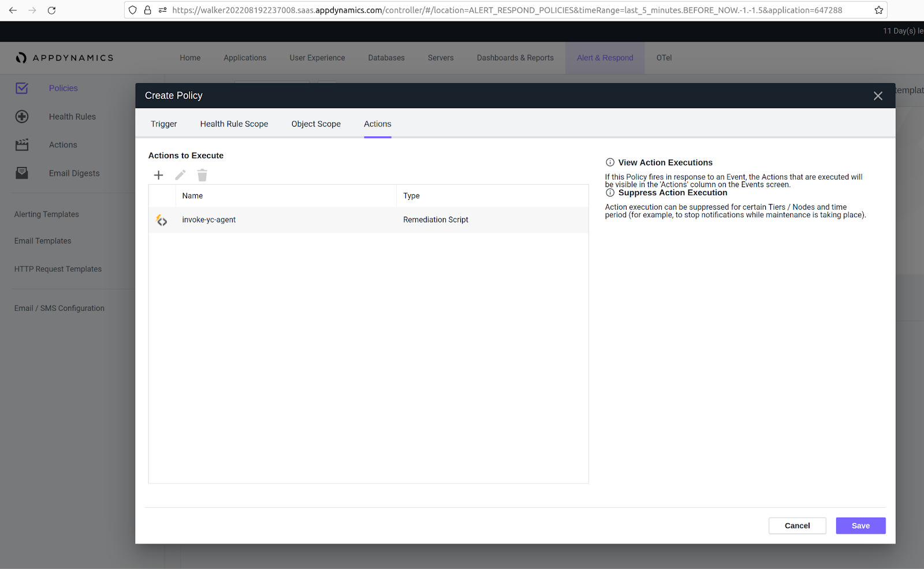Open HTTP Request Templates in sidebar
This screenshot has height=569, width=924.
click(58, 269)
